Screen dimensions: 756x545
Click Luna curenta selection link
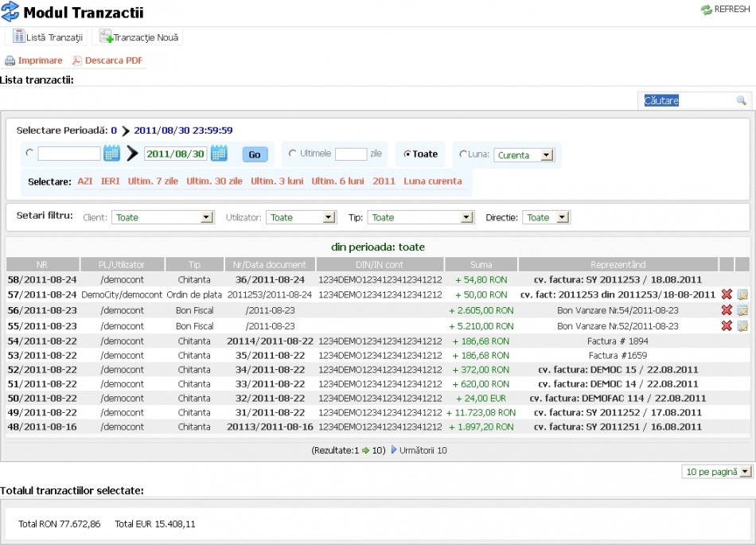(432, 181)
